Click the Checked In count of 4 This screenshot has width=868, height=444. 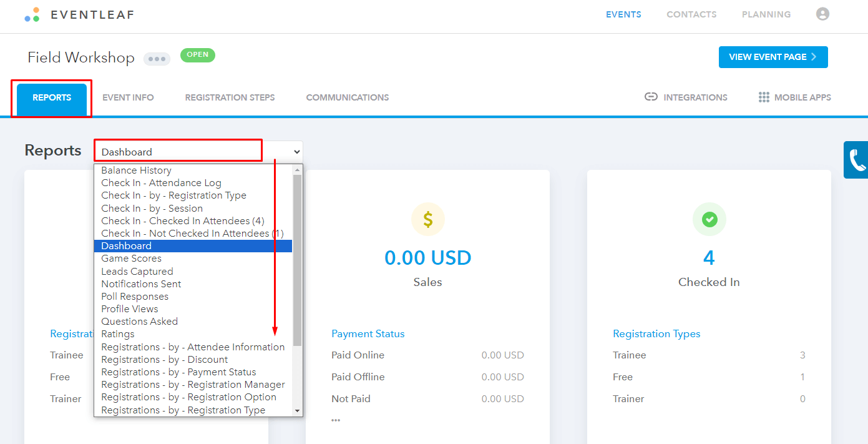pyautogui.click(x=709, y=257)
